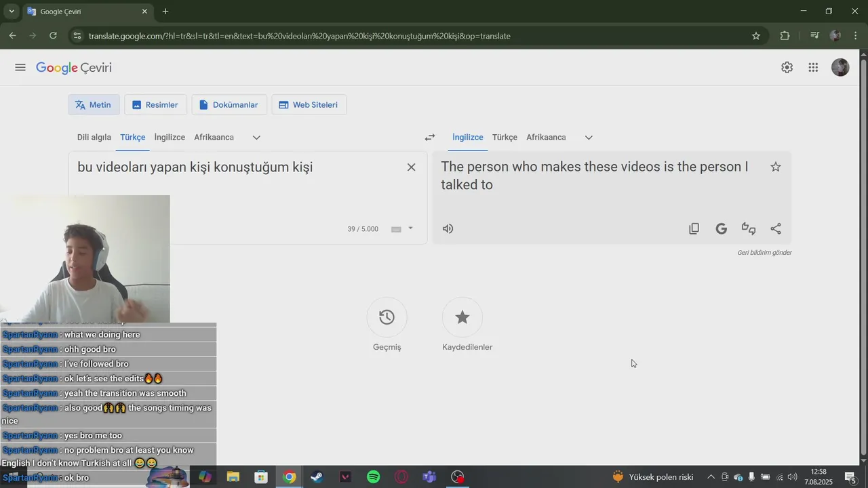Viewport: 868px width, 488px height.
Task: Open the Google apps grid
Action: [813, 68]
